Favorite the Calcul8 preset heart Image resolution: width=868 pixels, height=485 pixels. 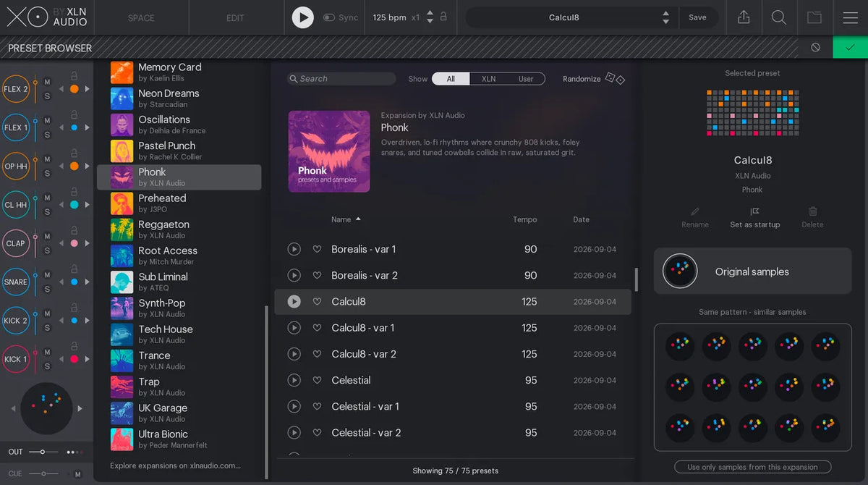pyautogui.click(x=317, y=302)
